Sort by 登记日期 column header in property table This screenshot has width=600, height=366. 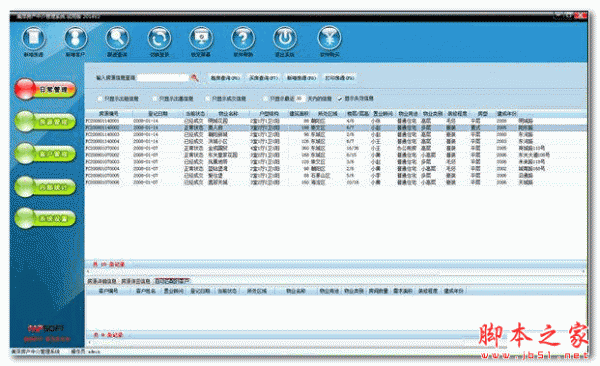click(158, 114)
